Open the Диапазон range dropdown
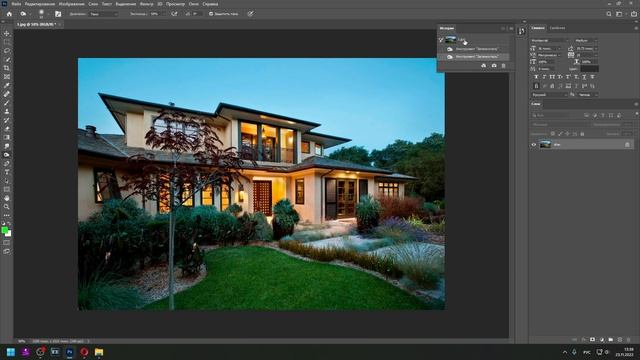640x360 pixels. coord(104,14)
